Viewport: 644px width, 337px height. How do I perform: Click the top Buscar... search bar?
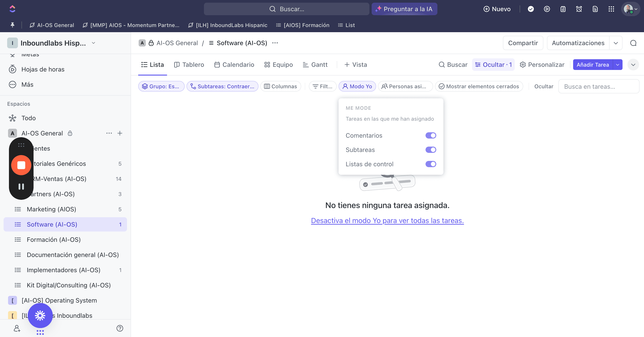tap(286, 9)
